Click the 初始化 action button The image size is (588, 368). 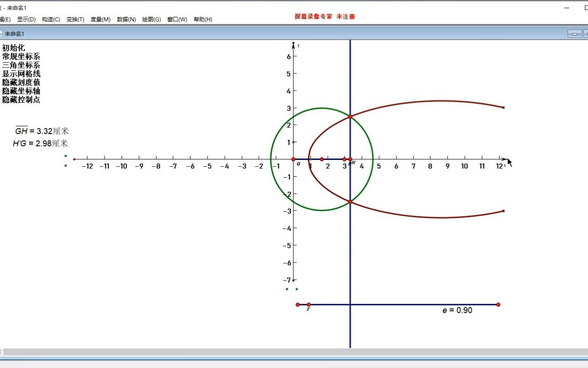[14, 48]
